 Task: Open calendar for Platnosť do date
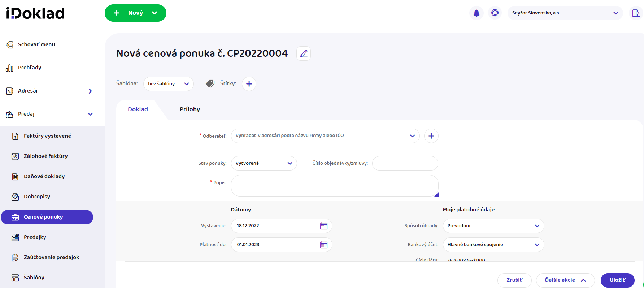pyautogui.click(x=323, y=245)
